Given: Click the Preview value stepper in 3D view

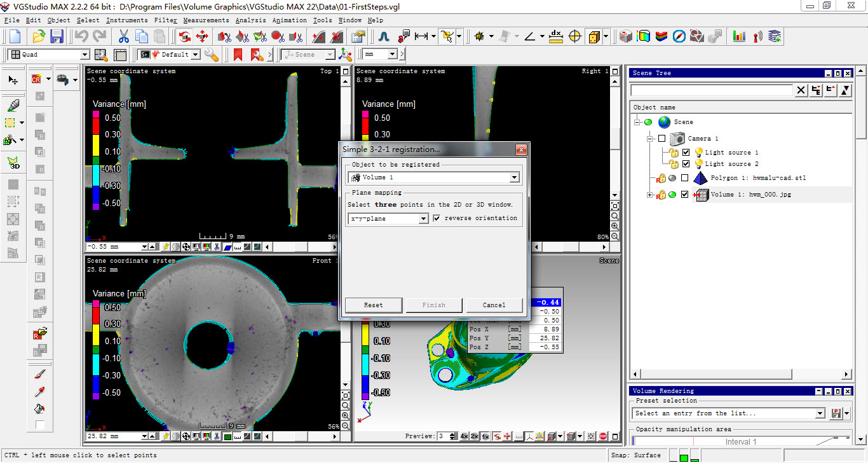Looking at the screenshot, I should (452, 436).
